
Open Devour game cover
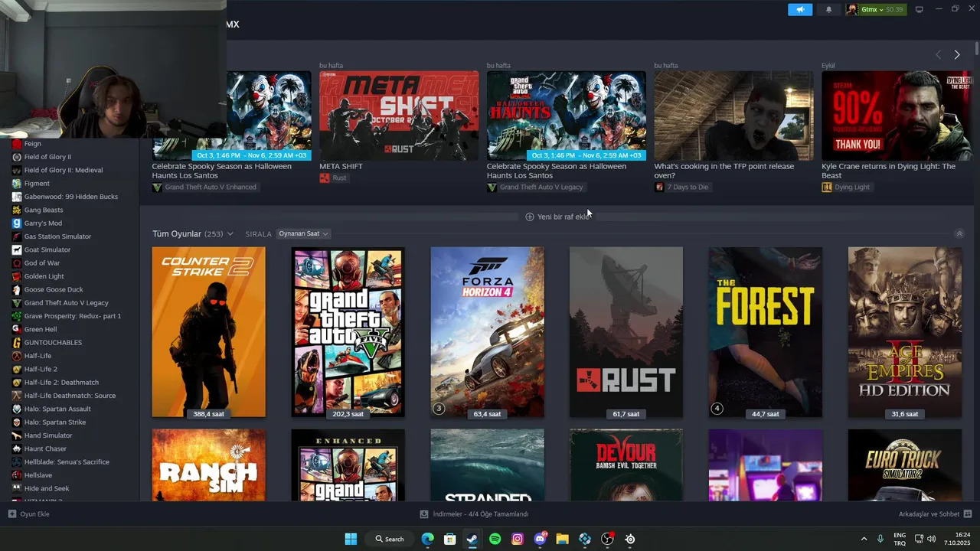click(x=626, y=465)
